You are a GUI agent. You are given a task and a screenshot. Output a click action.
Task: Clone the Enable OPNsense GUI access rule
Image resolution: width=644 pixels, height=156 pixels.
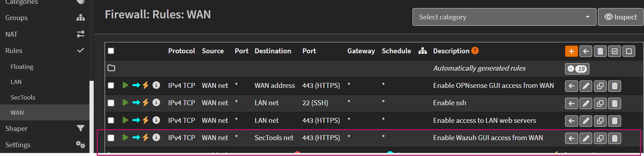tap(600, 86)
